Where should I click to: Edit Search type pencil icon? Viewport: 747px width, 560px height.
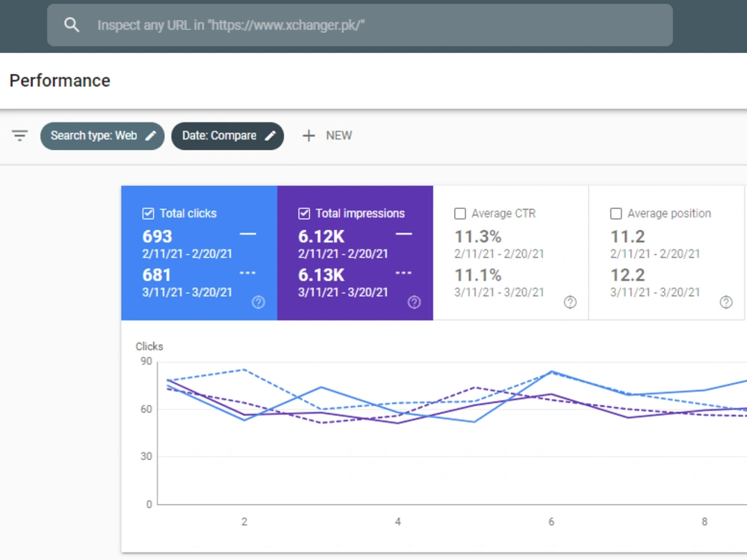click(x=151, y=136)
